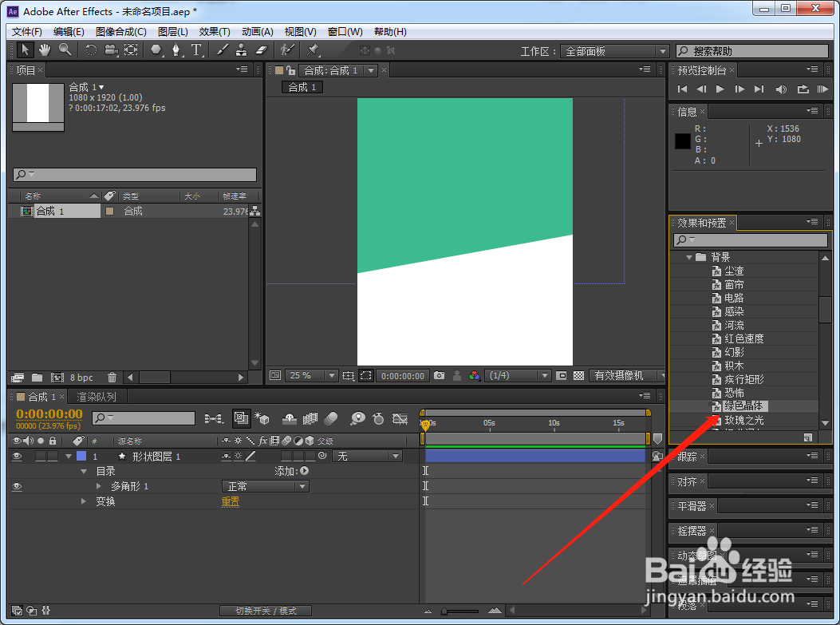This screenshot has width=840, height=625.
Task: Expand the 多角形 1 group
Action: click(99, 486)
